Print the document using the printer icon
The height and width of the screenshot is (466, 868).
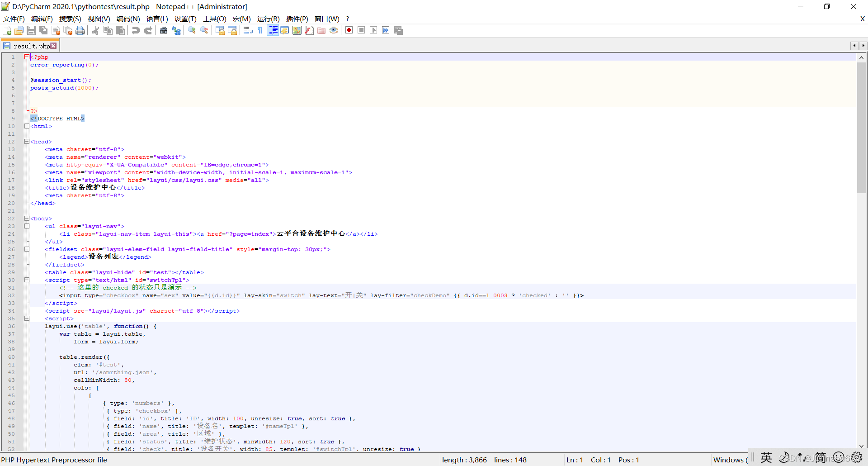(x=80, y=30)
